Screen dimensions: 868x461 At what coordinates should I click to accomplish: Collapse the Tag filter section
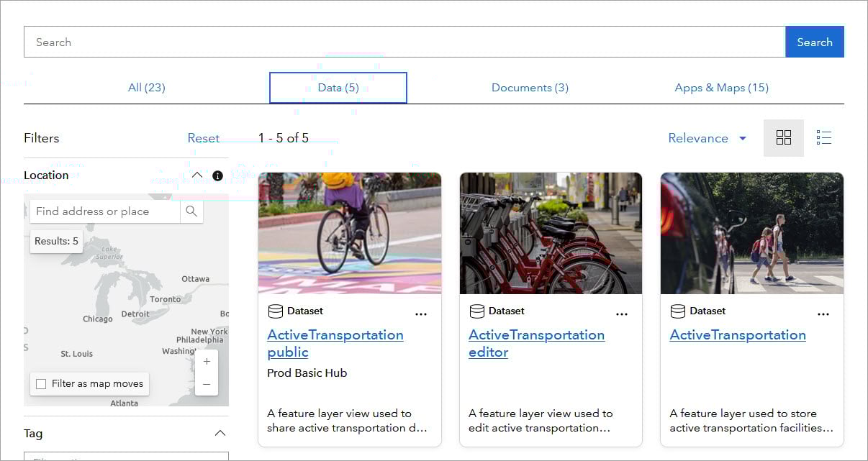220,433
